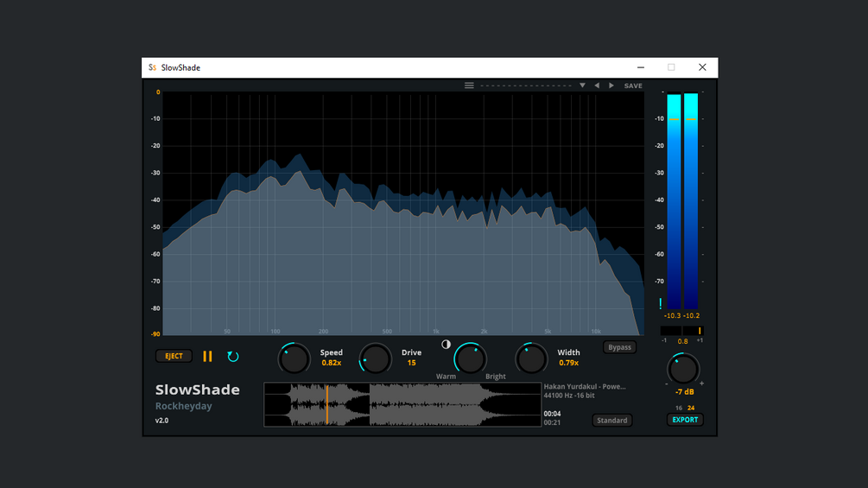Screen dimensions: 868x488
Task: Click the Speed knob
Action: [x=294, y=359]
